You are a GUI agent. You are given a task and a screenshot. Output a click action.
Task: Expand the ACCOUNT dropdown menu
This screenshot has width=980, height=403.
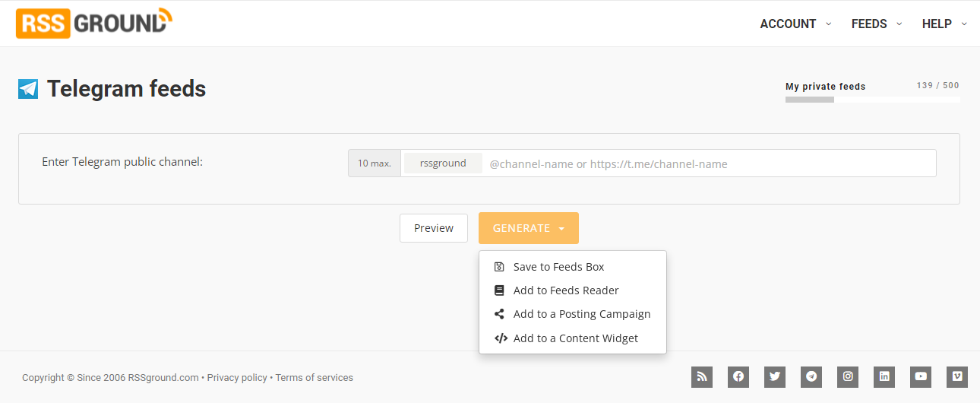(x=795, y=24)
